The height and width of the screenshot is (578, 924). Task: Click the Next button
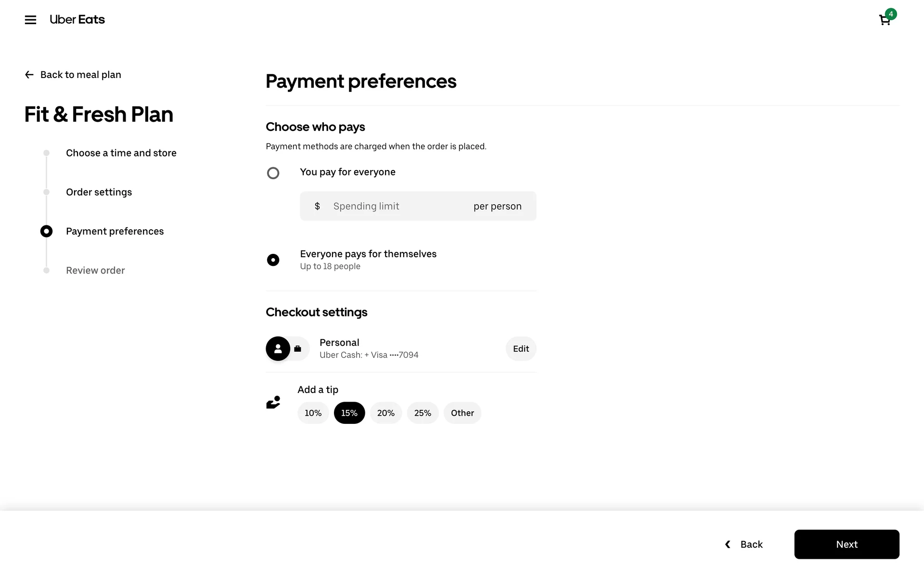click(x=847, y=544)
